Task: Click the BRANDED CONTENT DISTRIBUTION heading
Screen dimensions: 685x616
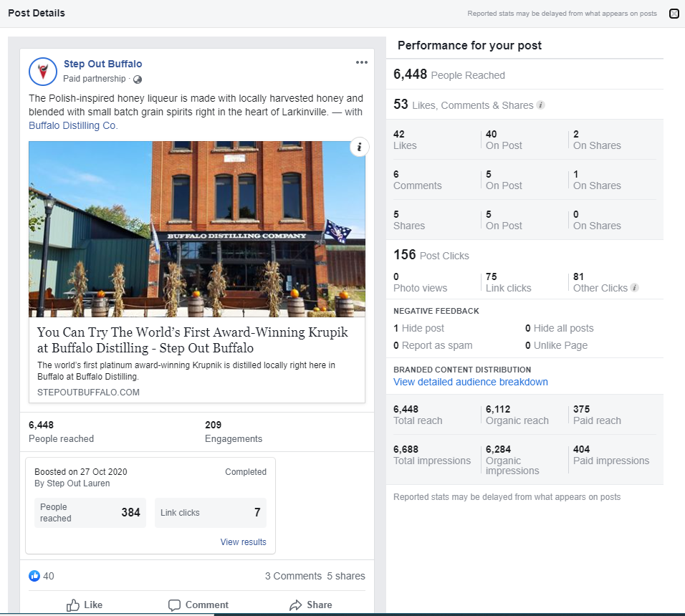Action: coord(462,370)
